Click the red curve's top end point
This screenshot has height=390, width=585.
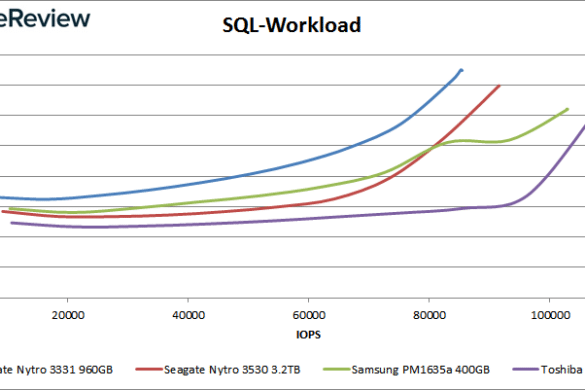(x=499, y=86)
